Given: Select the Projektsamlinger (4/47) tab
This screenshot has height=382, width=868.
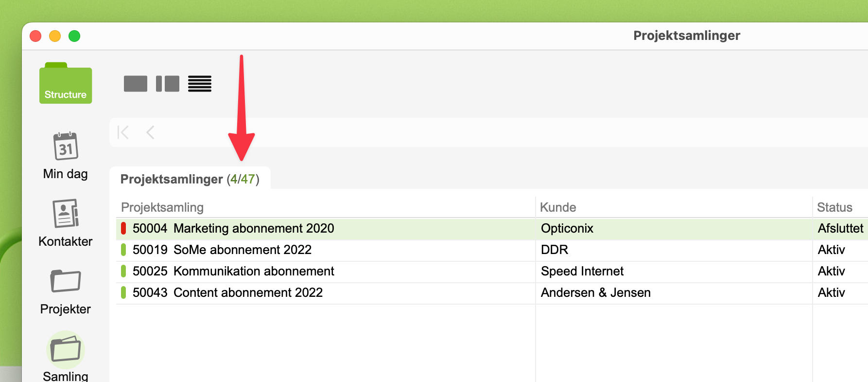Looking at the screenshot, I should tap(190, 179).
